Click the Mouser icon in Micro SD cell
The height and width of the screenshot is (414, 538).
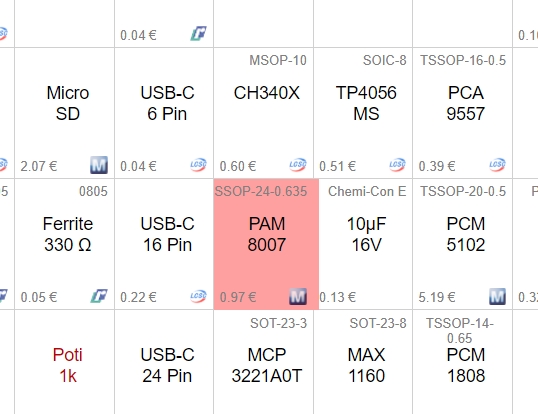(99, 165)
